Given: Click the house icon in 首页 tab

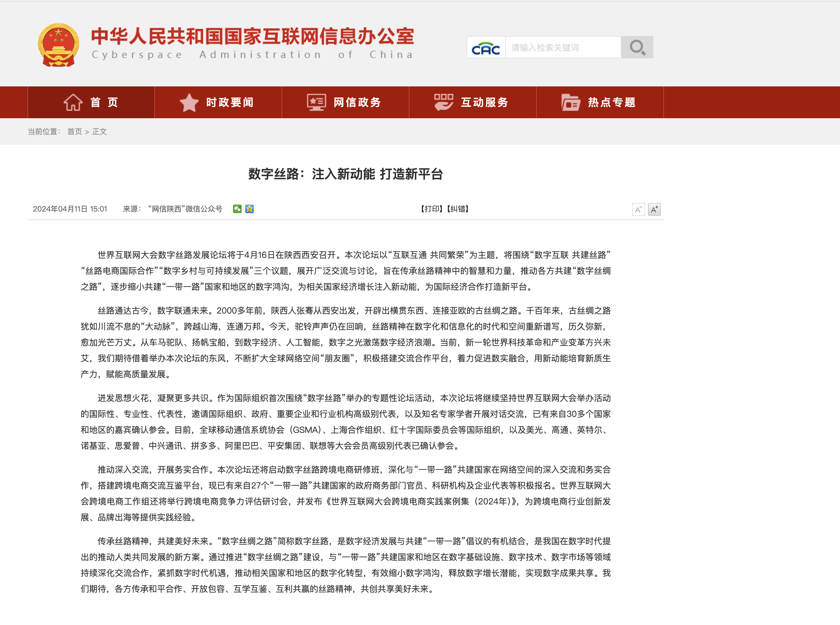Looking at the screenshot, I should tap(73, 102).
